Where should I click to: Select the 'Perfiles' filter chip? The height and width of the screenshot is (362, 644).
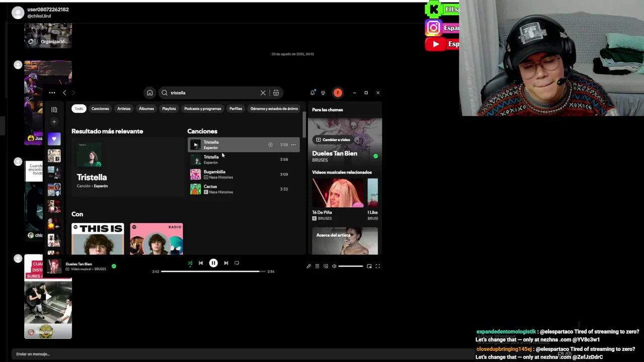point(235,109)
